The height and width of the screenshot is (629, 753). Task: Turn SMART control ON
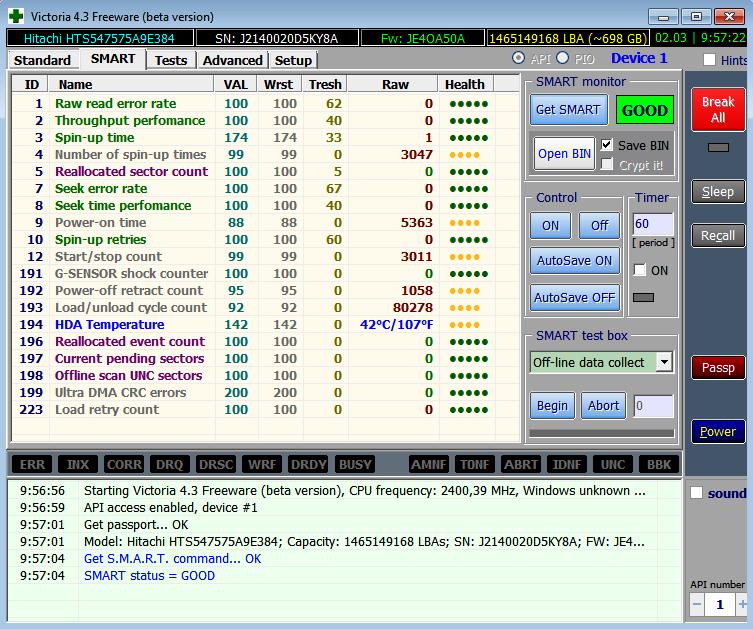point(550,225)
